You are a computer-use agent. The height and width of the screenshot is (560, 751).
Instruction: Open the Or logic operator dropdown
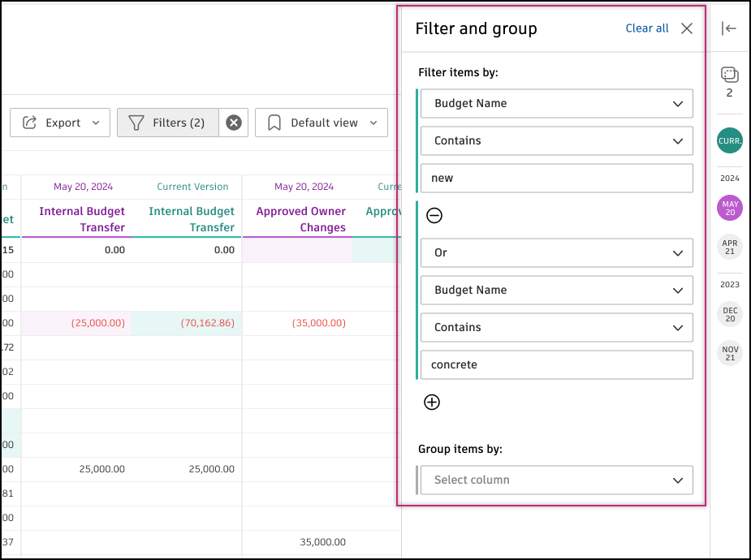(x=556, y=252)
